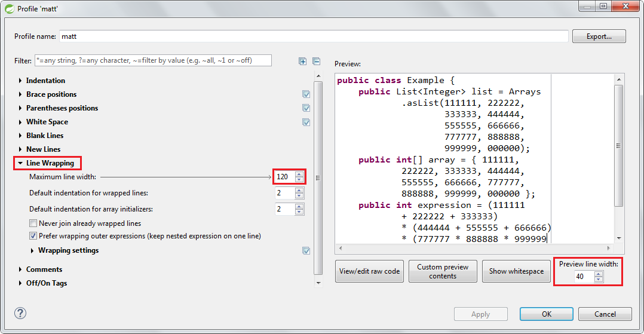Click the Export... button
The width and height of the screenshot is (644, 334).
tap(599, 36)
